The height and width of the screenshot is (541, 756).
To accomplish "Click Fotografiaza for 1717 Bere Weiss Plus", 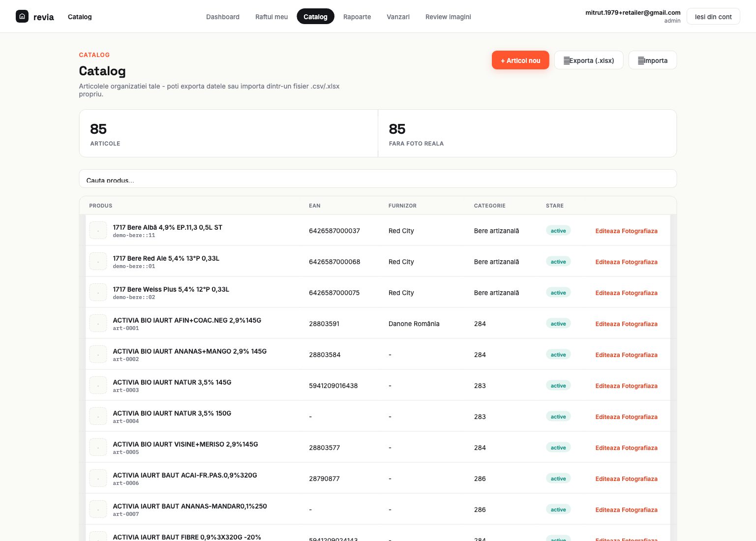I will coord(639,293).
